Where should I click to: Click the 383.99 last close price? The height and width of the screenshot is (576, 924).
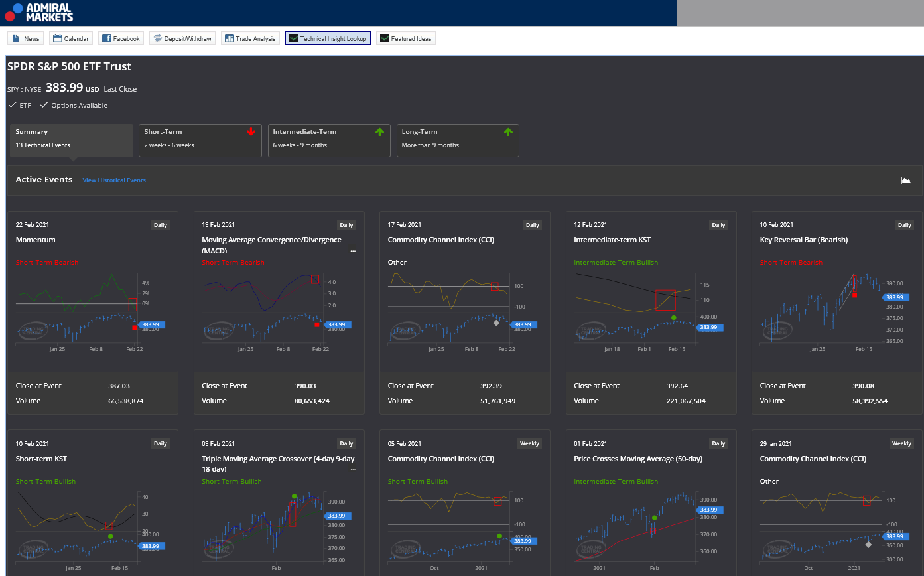click(64, 88)
